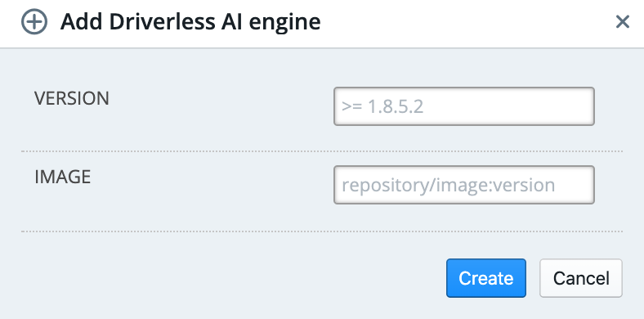This screenshot has width=644, height=319.
Task: Click the add-engine plus symbol beside title
Action: [34, 22]
